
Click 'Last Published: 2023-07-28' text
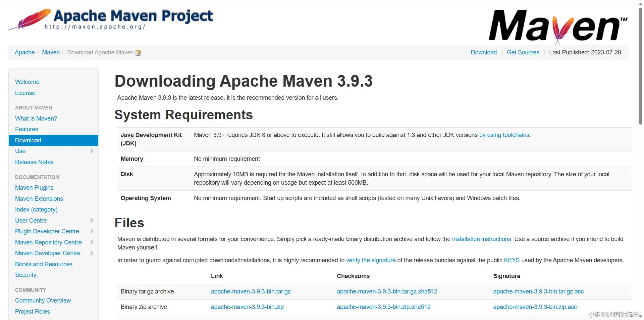(585, 52)
